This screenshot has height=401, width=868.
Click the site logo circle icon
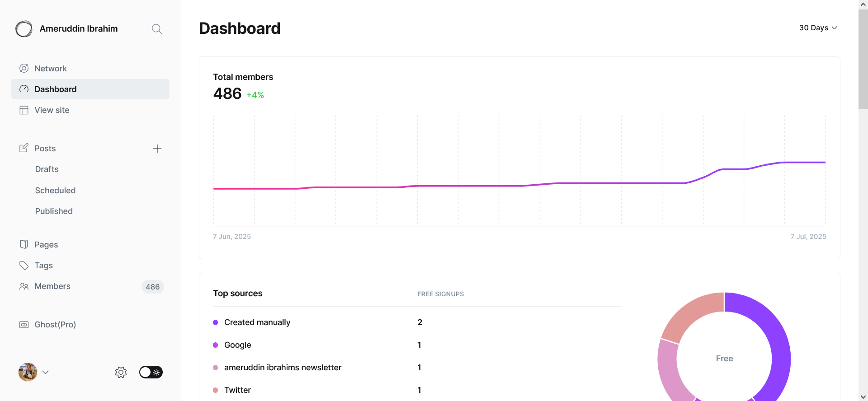tap(24, 29)
